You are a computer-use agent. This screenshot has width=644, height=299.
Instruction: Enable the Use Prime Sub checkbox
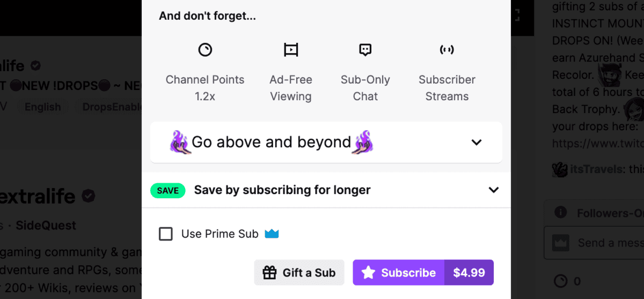pyautogui.click(x=166, y=234)
